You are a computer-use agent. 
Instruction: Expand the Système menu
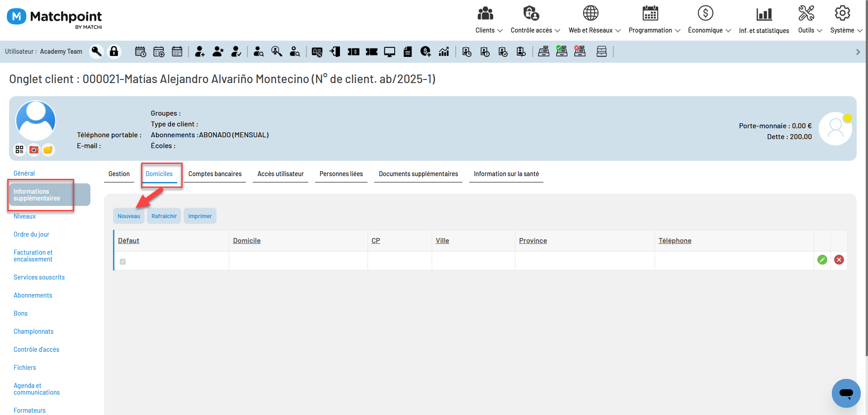click(846, 20)
